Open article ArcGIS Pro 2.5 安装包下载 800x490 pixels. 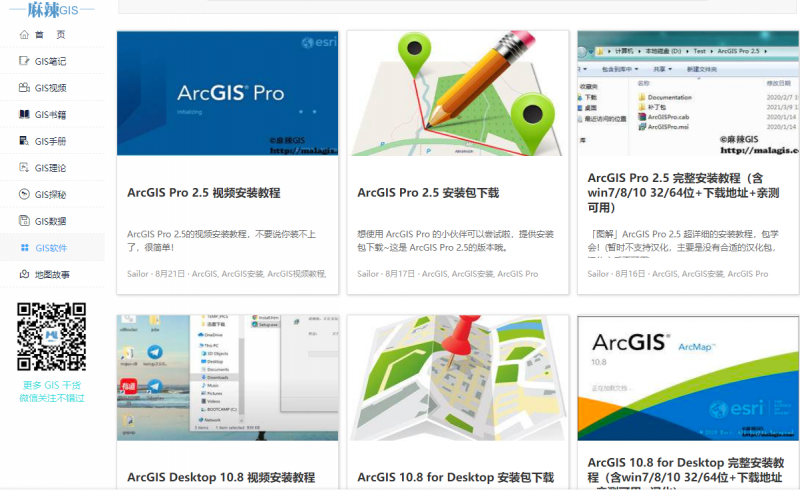click(x=428, y=193)
